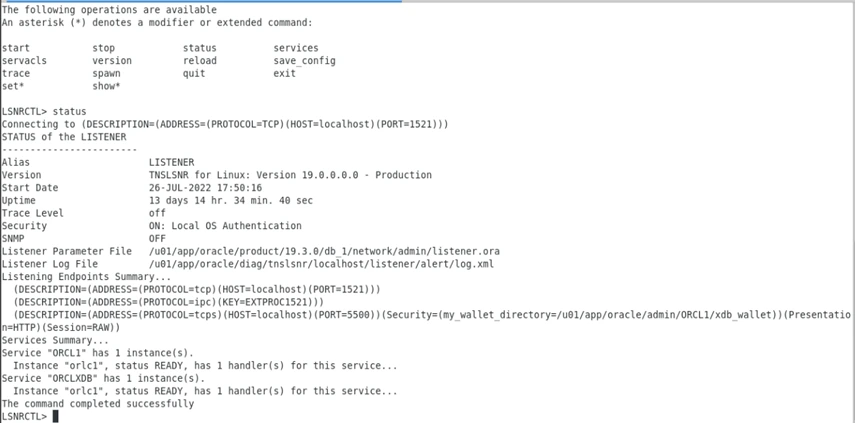
Task: Click "services" in the operations list
Action: point(296,48)
